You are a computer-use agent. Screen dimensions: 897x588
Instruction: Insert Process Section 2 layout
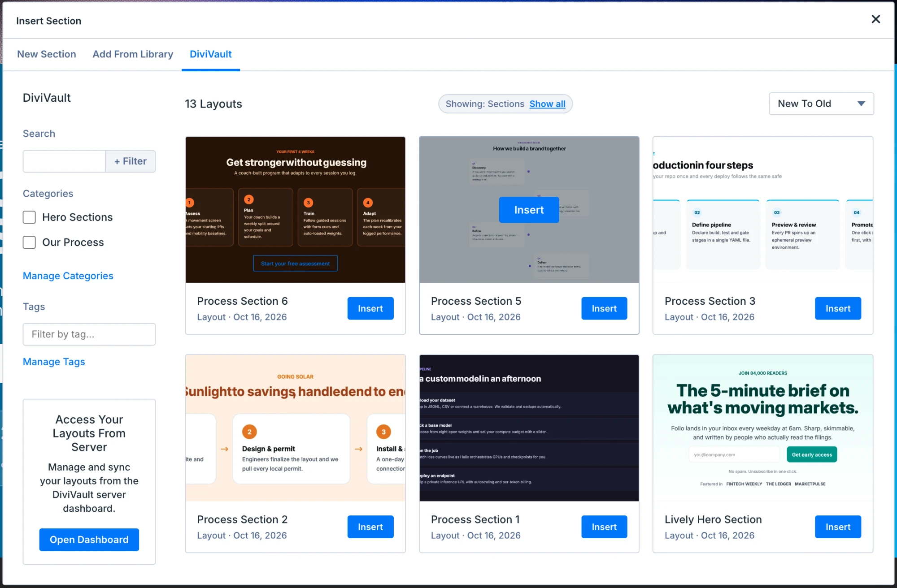370,527
